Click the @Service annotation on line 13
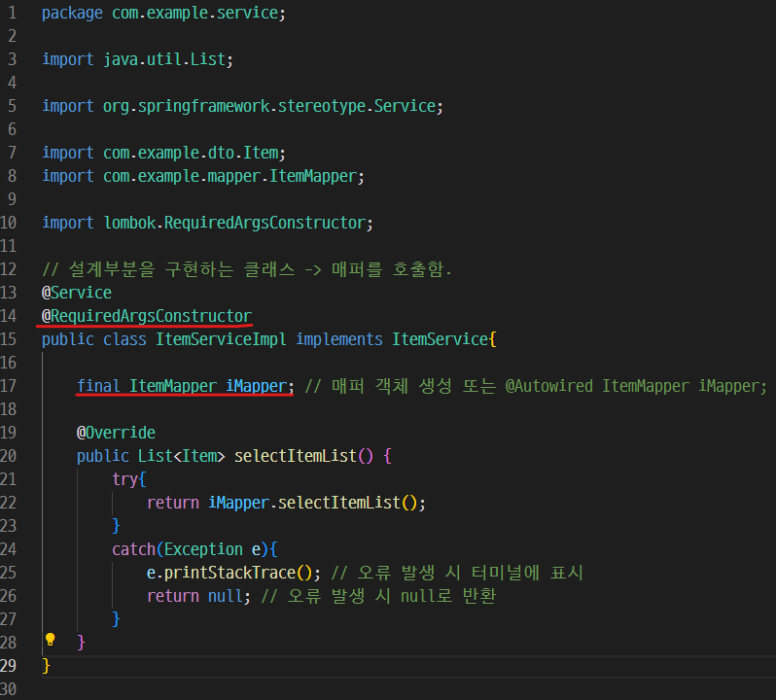 click(x=77, y=293)
